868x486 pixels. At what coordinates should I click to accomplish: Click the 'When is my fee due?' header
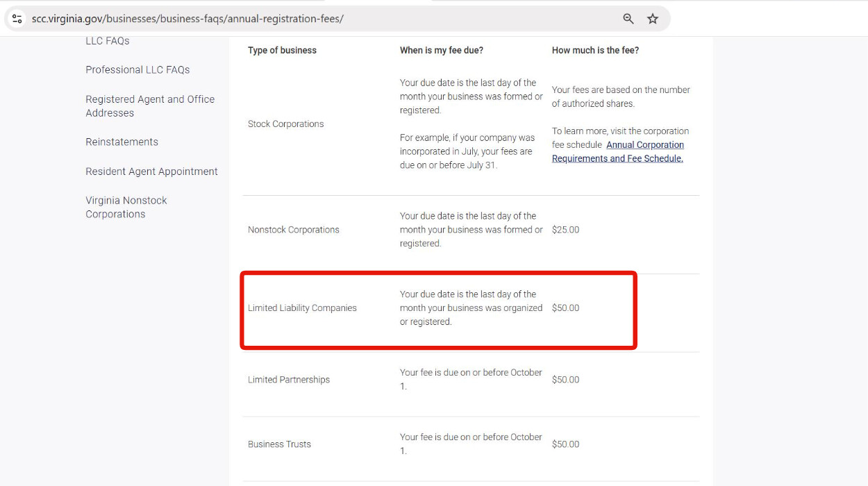pos(441,50)
